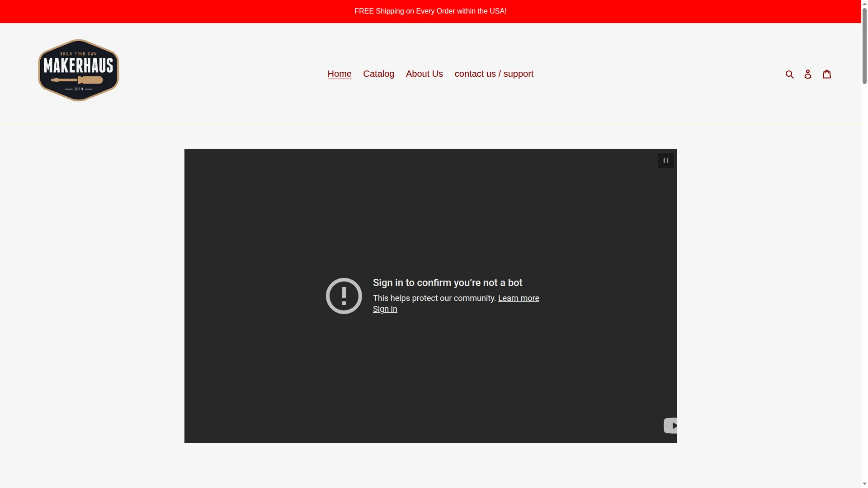
Task: Click the scrollbar down arrow
Action: pos(864,485)
